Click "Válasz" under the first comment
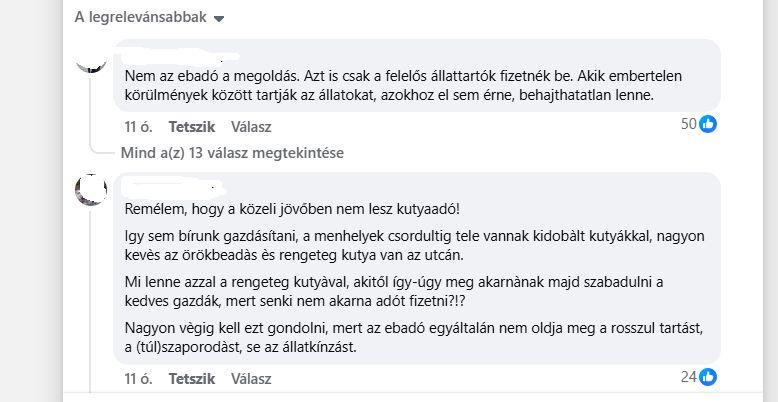Viewport: 778px width, 402px height. [251, 127]
